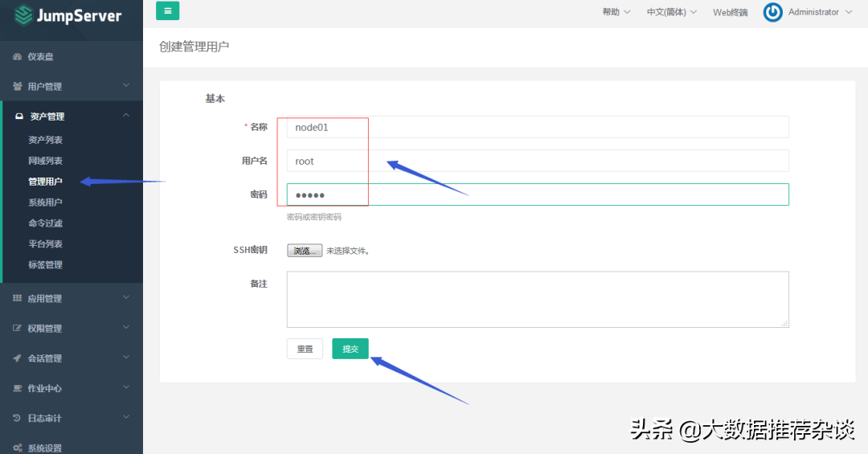868x454 pixels.
Task: Click the JumpServer logo icon
Action: coord(24,15)
